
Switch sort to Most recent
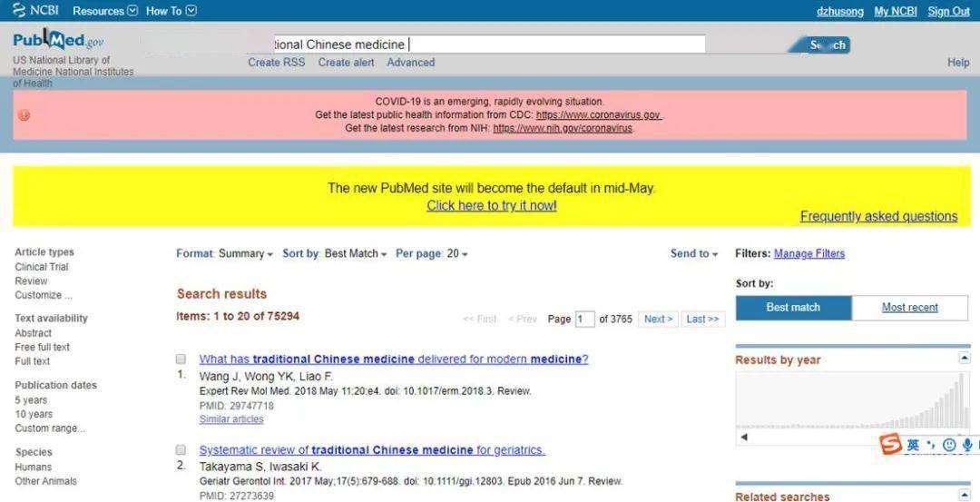909,308
